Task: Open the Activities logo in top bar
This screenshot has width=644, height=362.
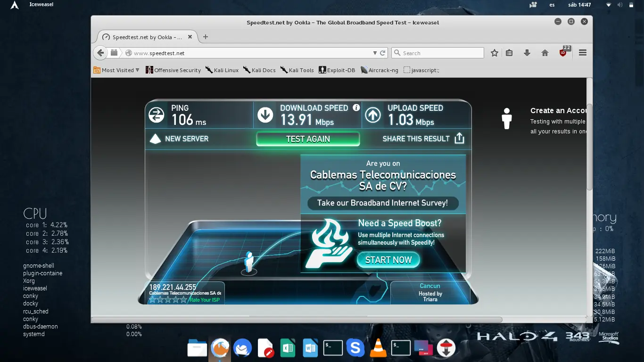Action: pos(15,6)
